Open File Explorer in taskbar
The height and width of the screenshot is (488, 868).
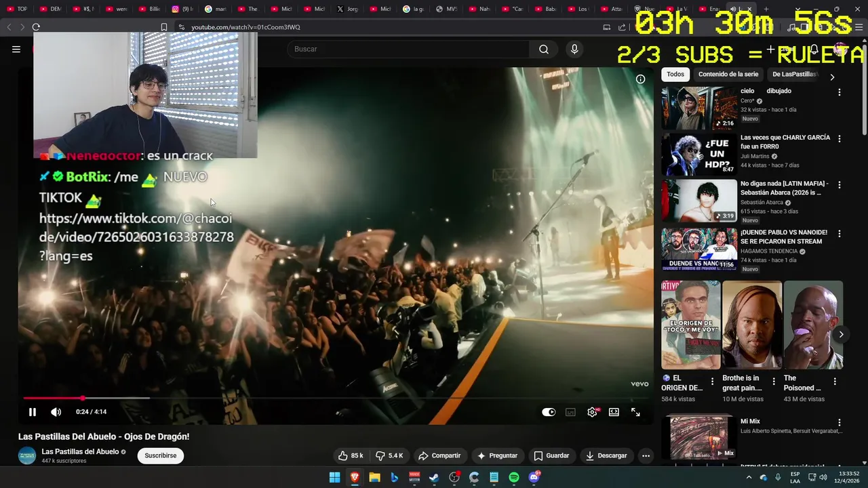click(374, 478)
